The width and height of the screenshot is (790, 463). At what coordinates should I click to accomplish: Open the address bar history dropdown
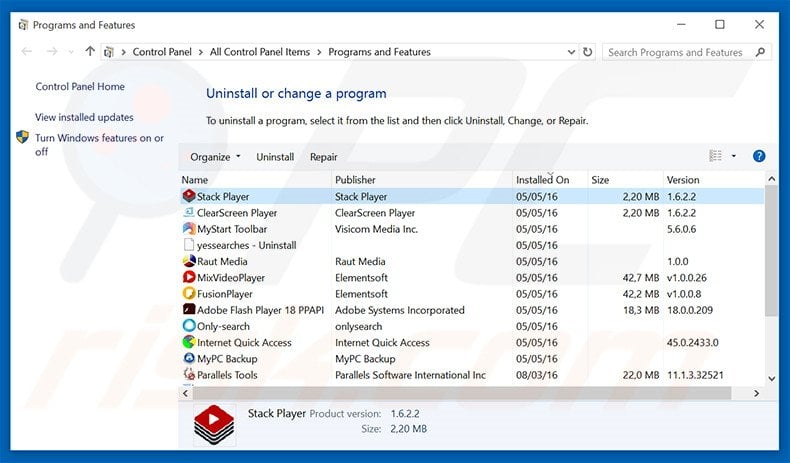tap(571, 52)
